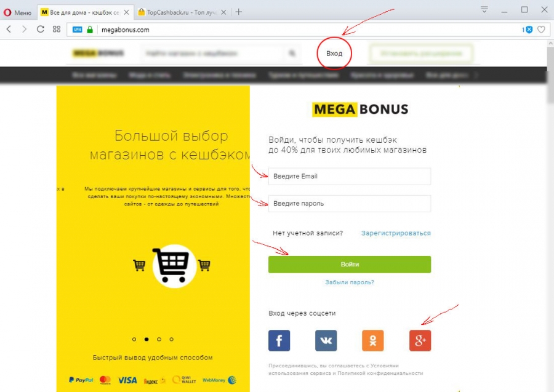Image resolution: width=554 pixels, height=392 pixels.
Task: Log in via Facebook icon
Action: [x=279, y=340]
